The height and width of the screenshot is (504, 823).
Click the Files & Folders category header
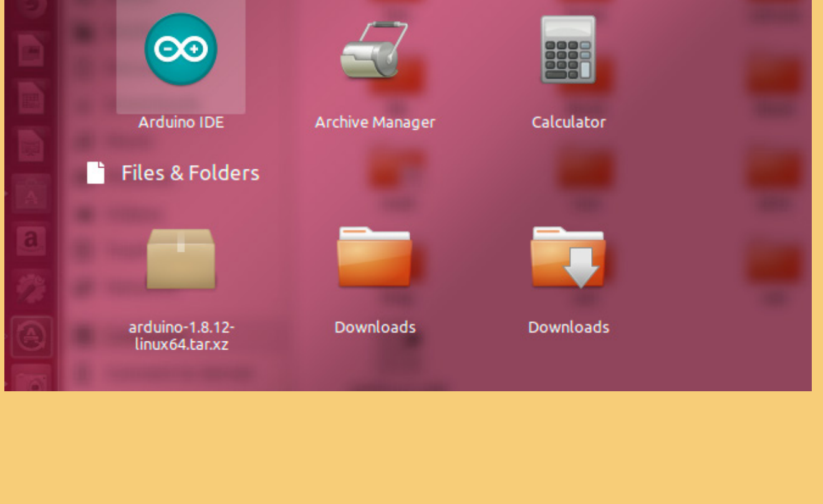[173, 173]
